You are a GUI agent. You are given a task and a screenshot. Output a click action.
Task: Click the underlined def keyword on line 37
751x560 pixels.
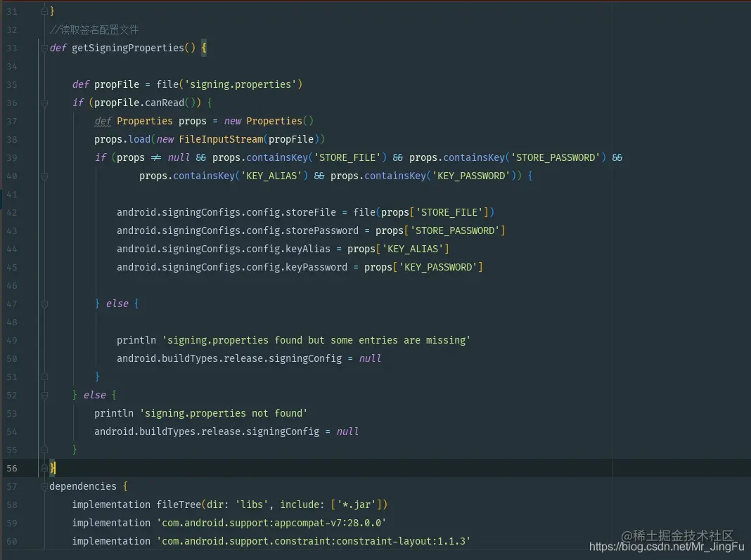pyautogui.click(x=103, y=121)
